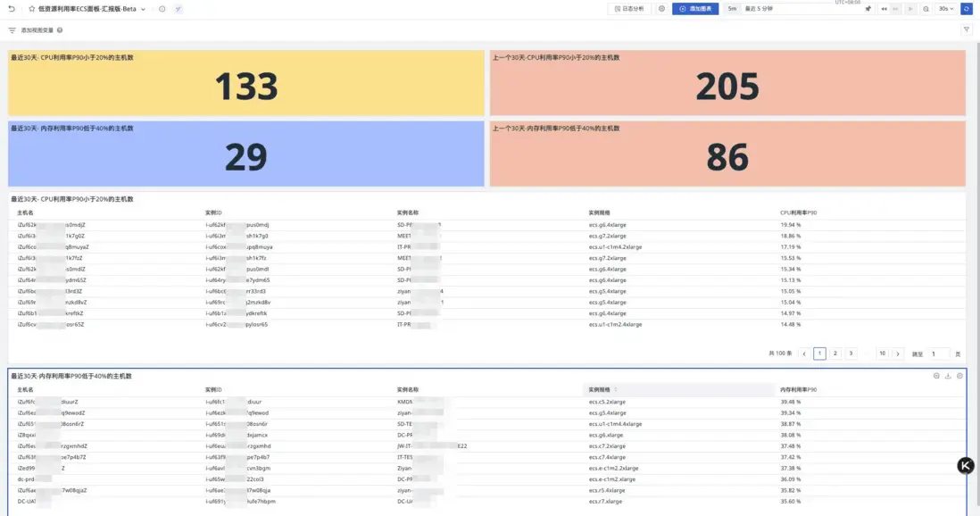Go to the previous page of the CPU table
Screen dimensions: 980x516
804,354
